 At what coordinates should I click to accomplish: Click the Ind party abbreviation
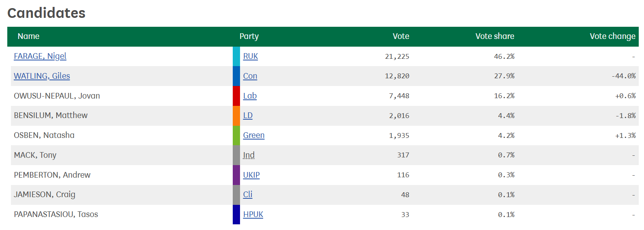coord(249,155)
